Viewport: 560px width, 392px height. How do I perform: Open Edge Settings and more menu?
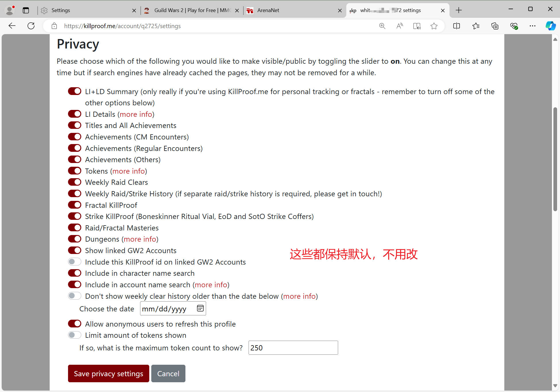pyautogui.click(x=532, y=26)
